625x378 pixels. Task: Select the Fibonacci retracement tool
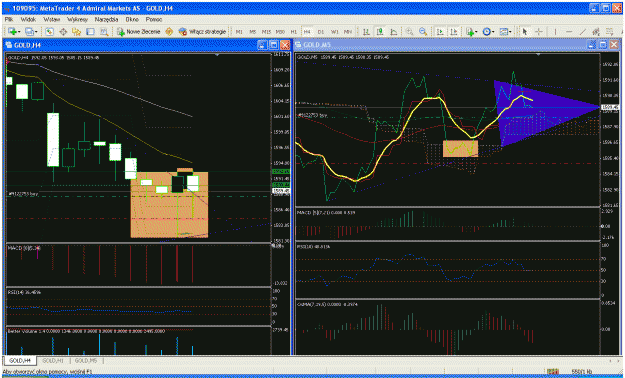[x=609, y=32]
